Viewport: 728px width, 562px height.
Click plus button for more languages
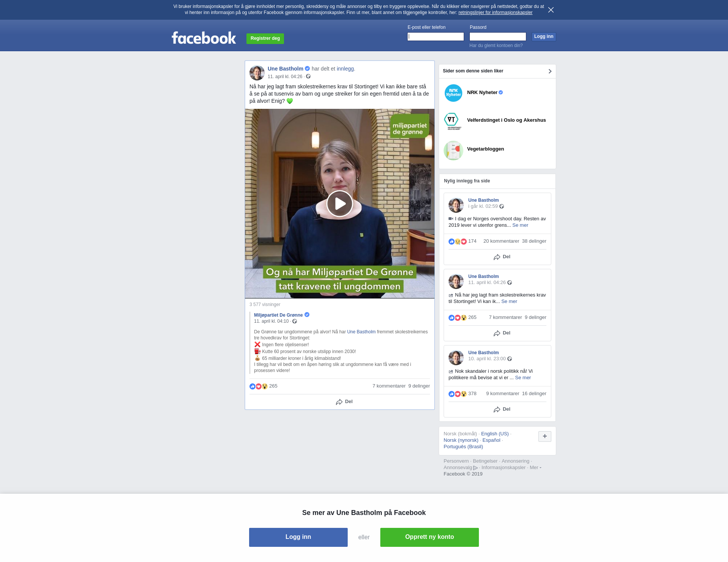click(545, 436)
